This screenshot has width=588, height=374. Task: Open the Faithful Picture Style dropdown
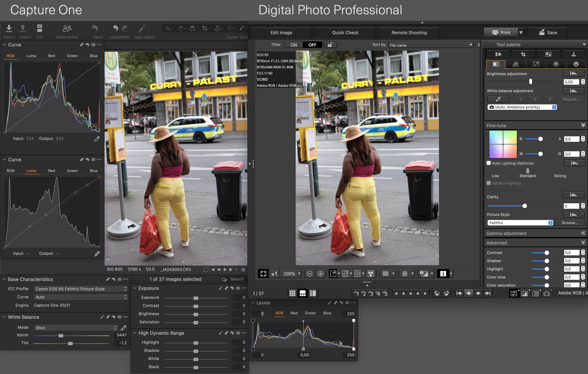[x=520, y=223]
